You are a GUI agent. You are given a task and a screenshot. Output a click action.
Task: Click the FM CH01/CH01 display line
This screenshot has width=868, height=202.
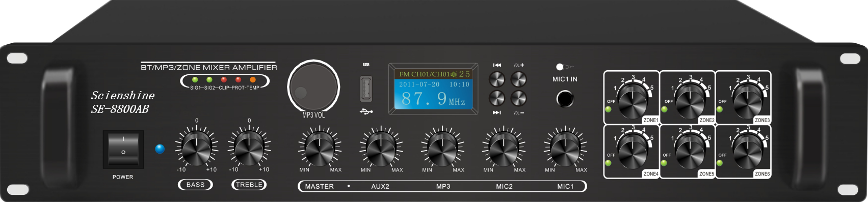[x=425, y=74]
